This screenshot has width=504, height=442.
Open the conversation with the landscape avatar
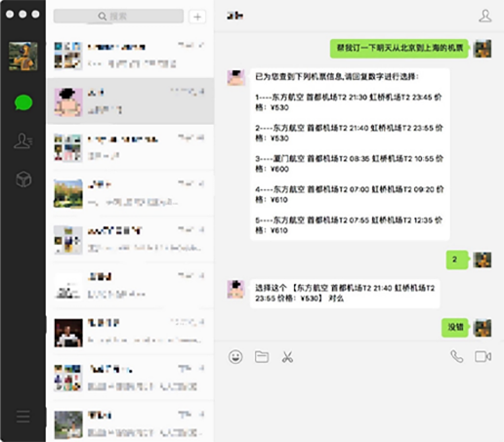coord(131,193)
